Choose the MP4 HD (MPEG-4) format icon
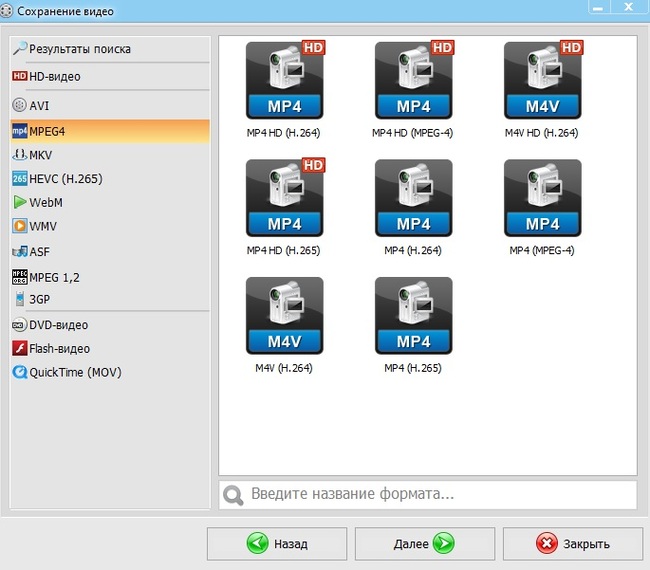 [414, 80]
